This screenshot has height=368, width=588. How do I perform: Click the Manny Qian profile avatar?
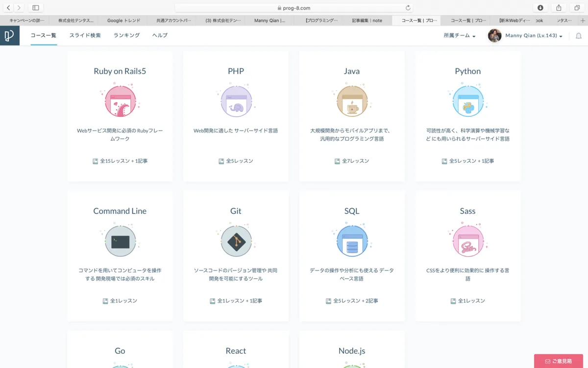point(495,35)
